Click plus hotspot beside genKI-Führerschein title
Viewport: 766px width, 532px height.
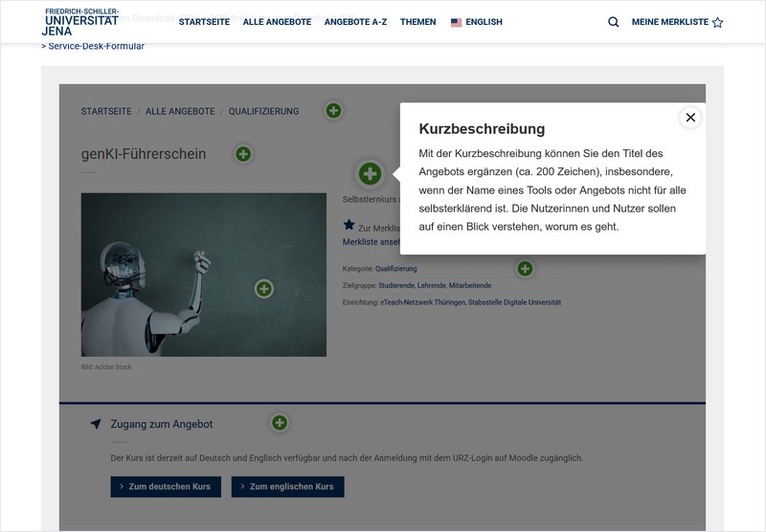point(243,154)
